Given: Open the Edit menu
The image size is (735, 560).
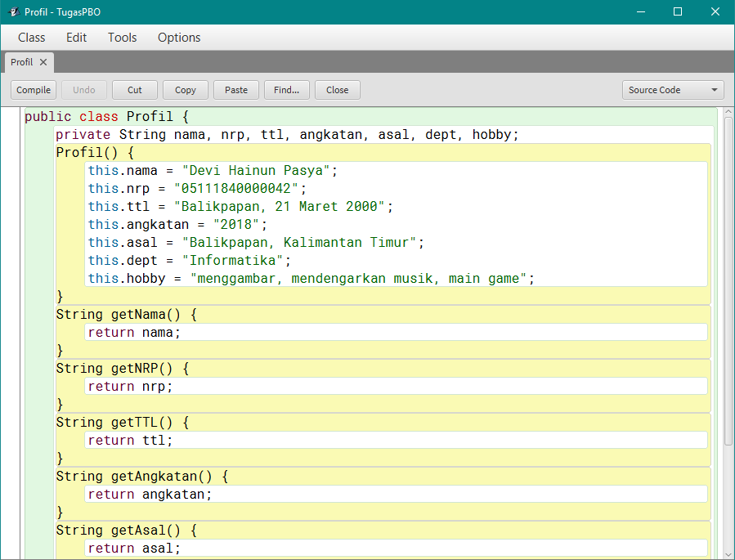Looking at the screenshot, I should 76,38.
